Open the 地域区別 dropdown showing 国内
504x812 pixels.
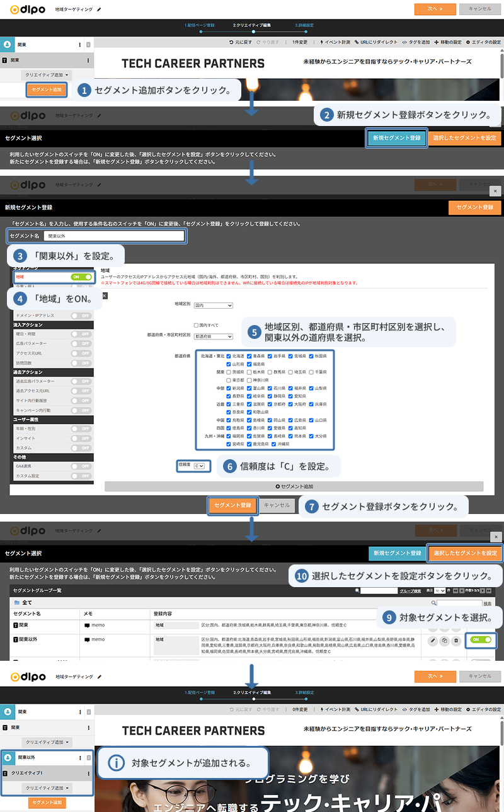point(213,306)
